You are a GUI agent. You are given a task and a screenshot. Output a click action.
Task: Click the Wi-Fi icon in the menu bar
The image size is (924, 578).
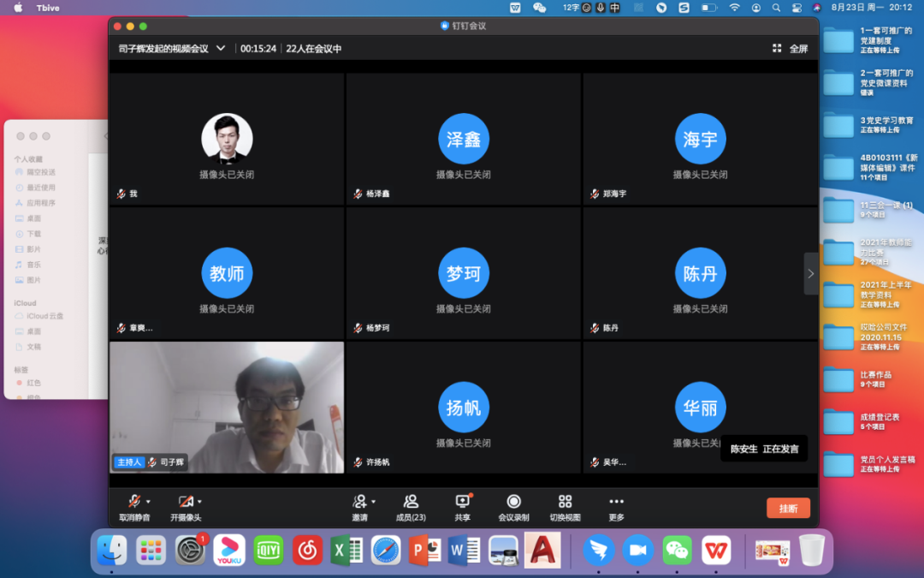(734, 7)
